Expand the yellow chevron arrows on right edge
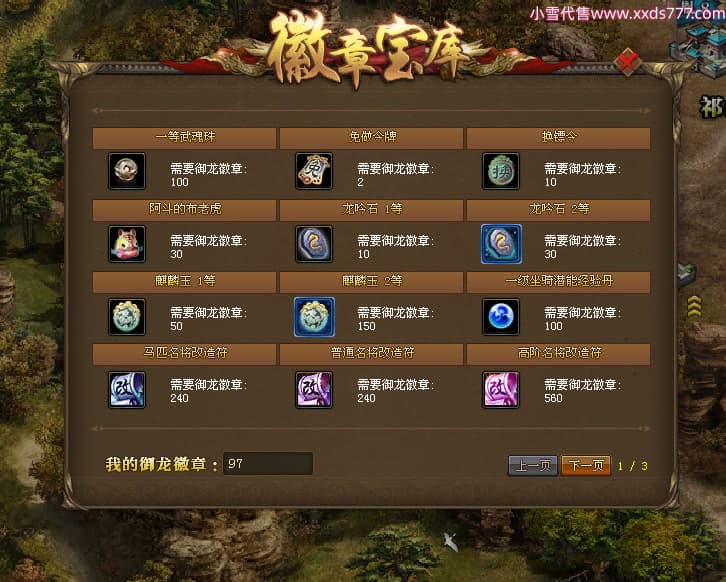The width and height of the screenshot is (726, 582). (x=694, y=307)
